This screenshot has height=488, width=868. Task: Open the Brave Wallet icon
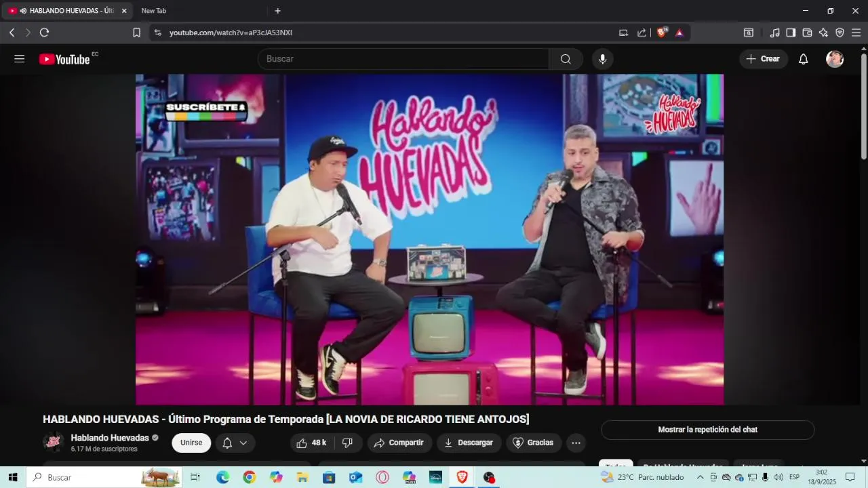(x=807, y=33)
